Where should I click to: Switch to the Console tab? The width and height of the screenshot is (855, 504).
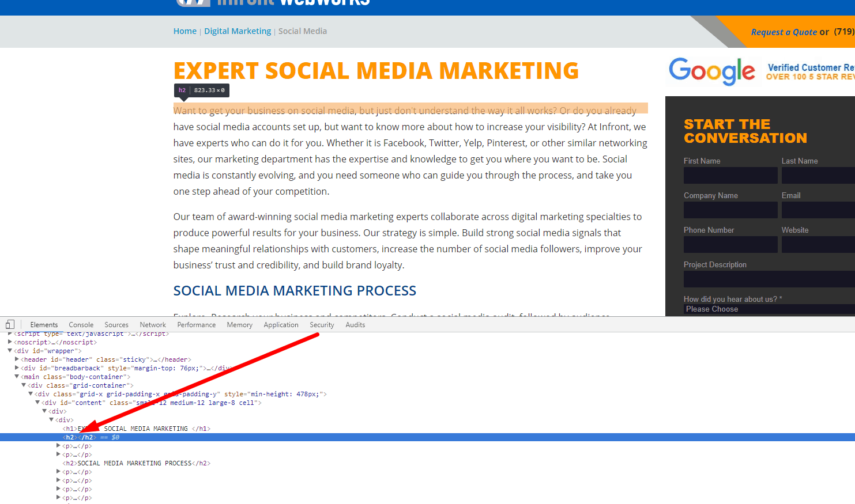point(81,324)
